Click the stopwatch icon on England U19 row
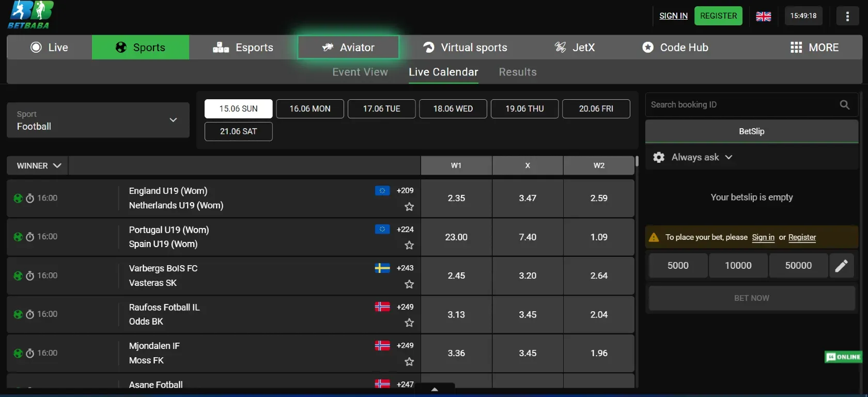Screen dimensions: 868x397 click(30, 198)
